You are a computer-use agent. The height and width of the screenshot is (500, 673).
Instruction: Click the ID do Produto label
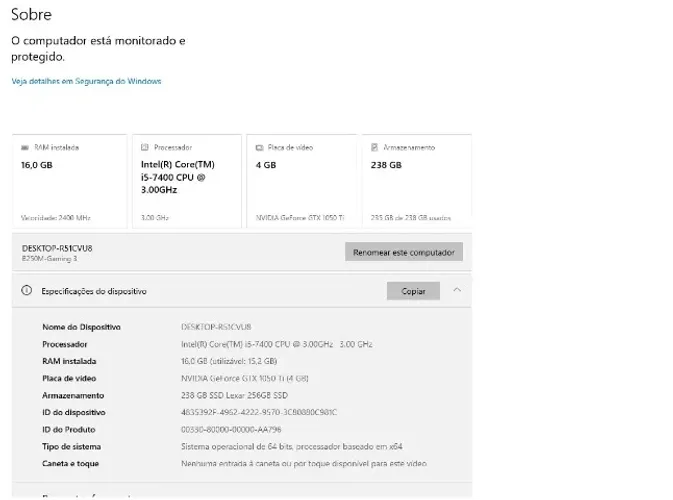[69, 430]
